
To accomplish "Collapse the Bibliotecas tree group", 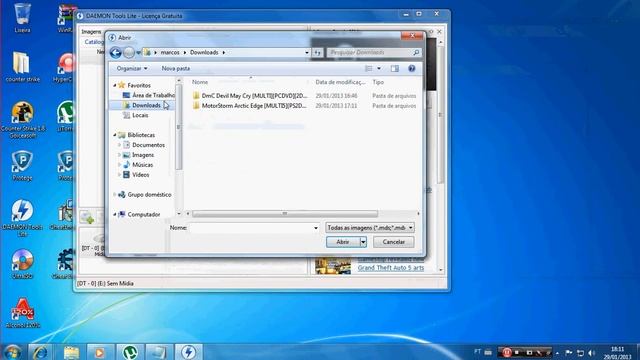I will pyautogui.click(x=115, y=135).
